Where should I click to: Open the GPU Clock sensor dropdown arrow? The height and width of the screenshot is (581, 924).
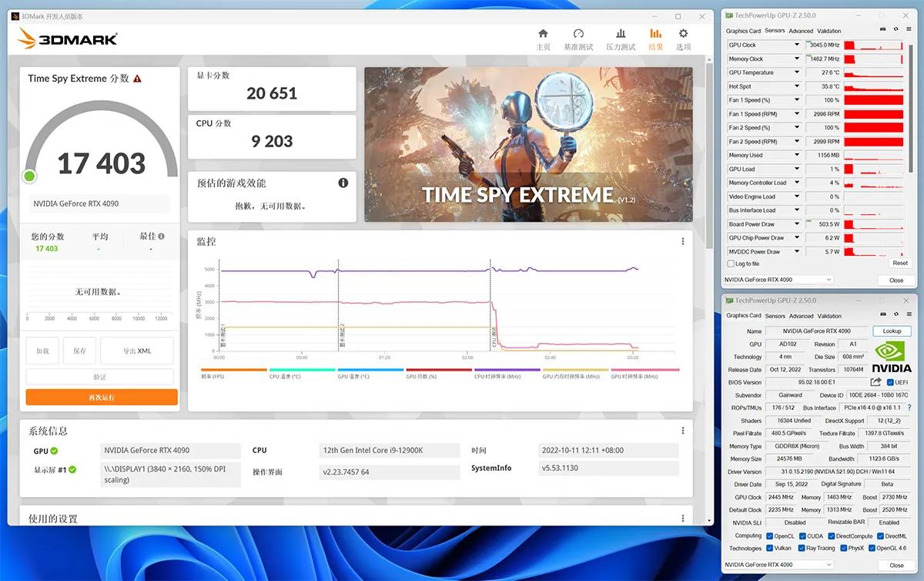[797, 45]
